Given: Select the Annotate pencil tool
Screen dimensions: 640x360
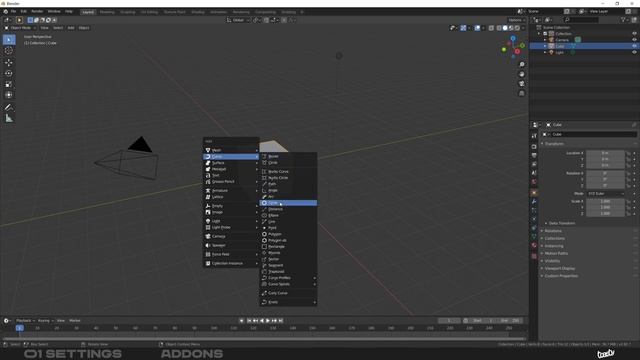Looking at the screenshot, I should pyautogui.click(x=9, y=107).
